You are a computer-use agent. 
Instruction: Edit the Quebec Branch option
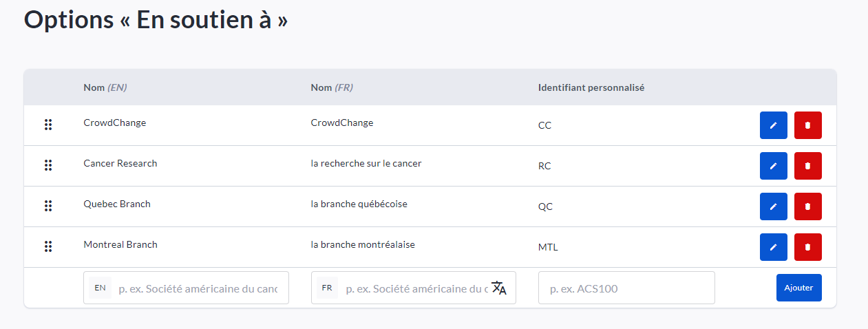773,206
